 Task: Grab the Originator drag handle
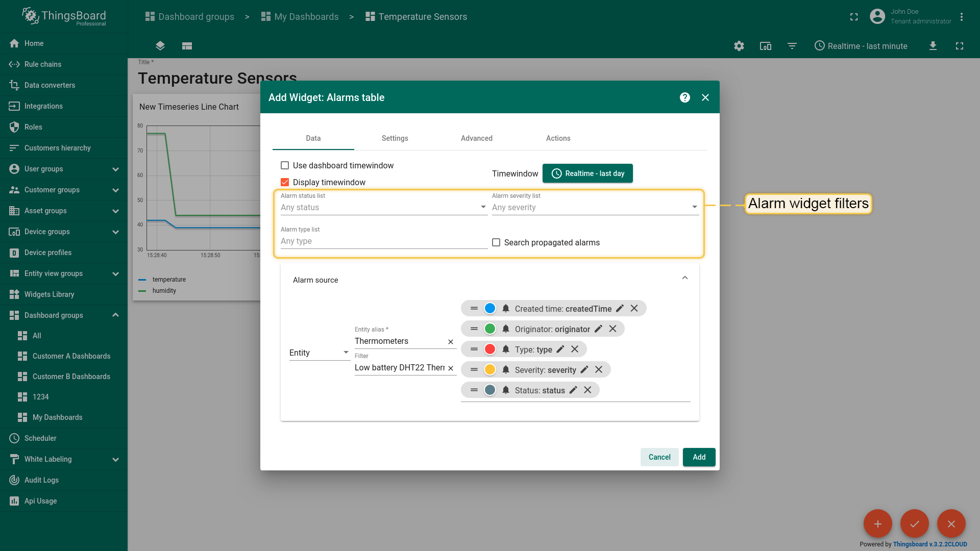[x=474, y=329]
